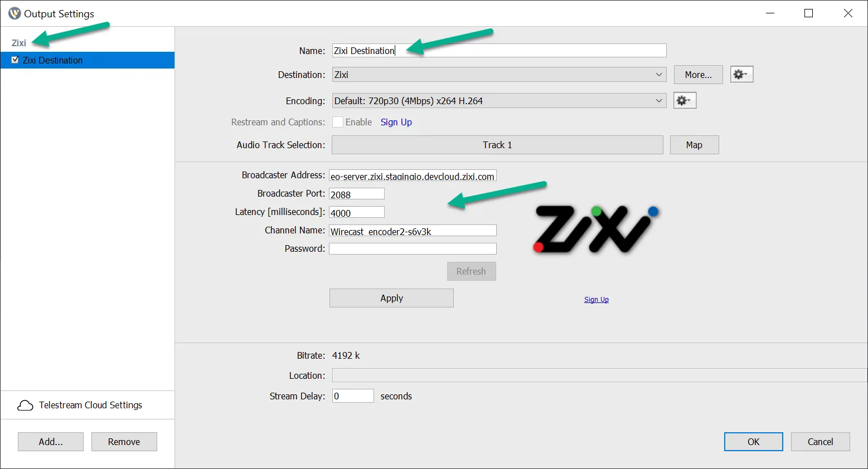Remove the selected destination
The image size is (868, 469).
124,442
